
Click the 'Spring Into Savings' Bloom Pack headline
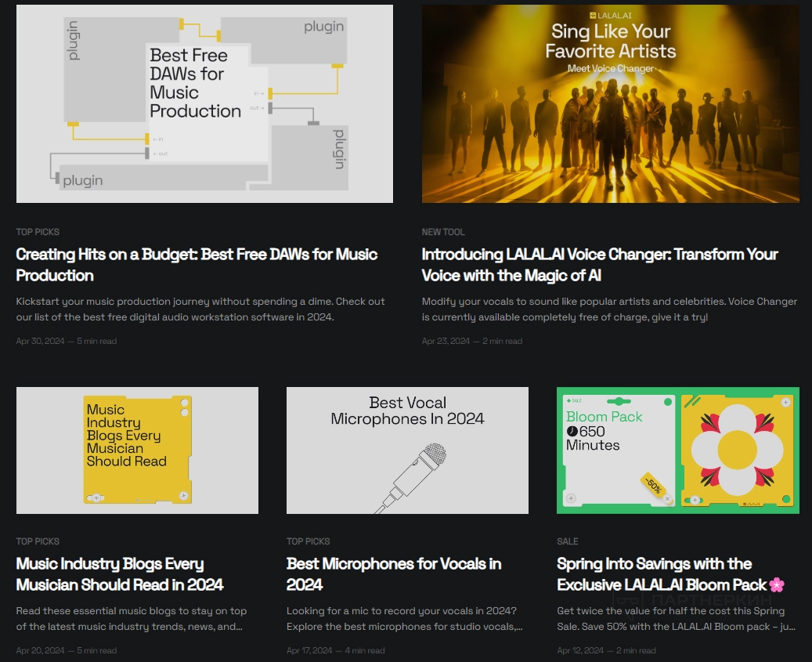(670, 574)
